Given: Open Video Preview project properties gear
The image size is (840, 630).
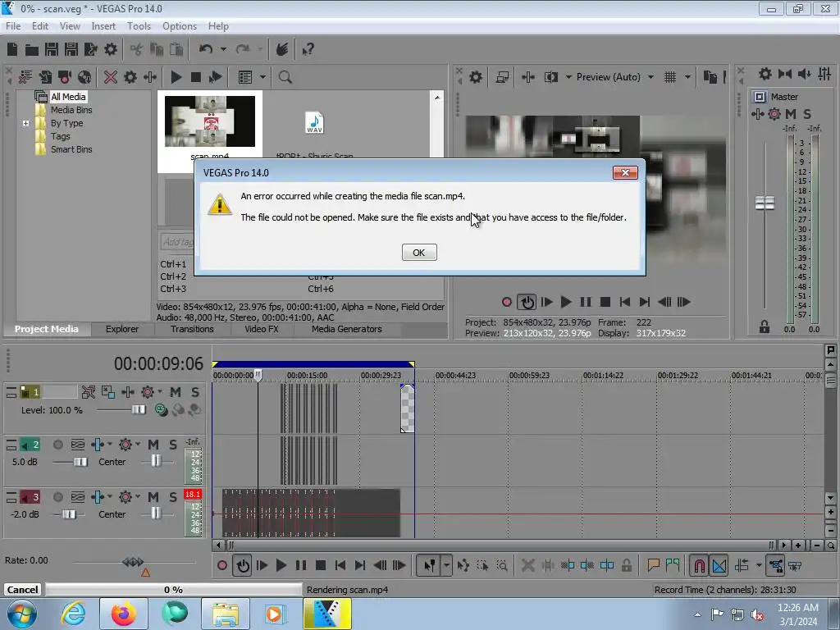Looking at the screenshot, I should pos(476,77).
